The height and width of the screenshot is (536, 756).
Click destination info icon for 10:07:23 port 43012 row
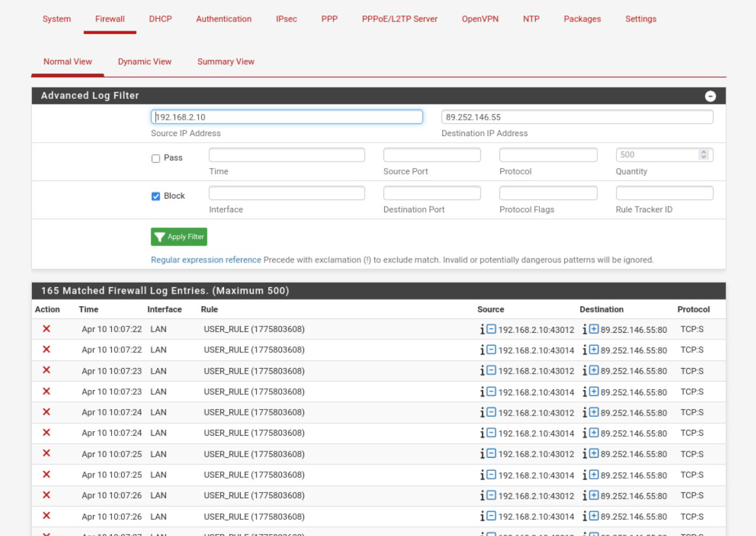click(x=585, y=371)
